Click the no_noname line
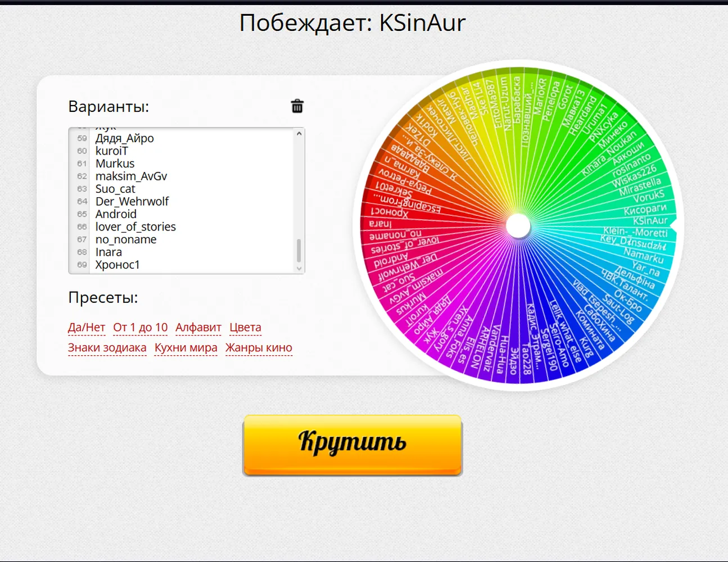The height and width of the screenshot is (562, 728). 126,239
